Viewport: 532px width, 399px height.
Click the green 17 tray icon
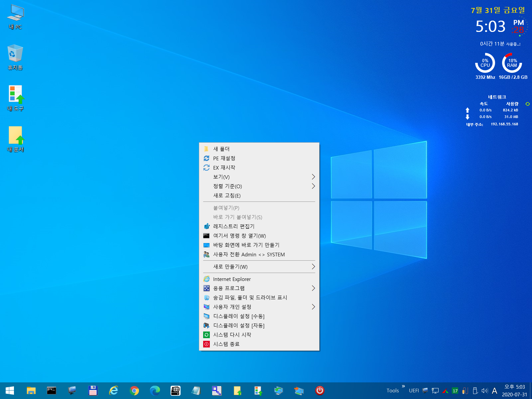click(455, 391)
